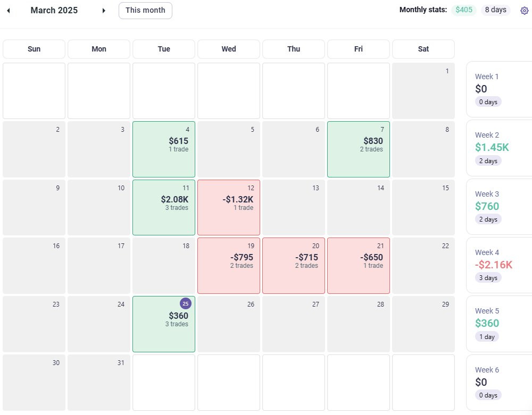Click the This month button
This screenshot has height=415, width=532.
(145, 11)
